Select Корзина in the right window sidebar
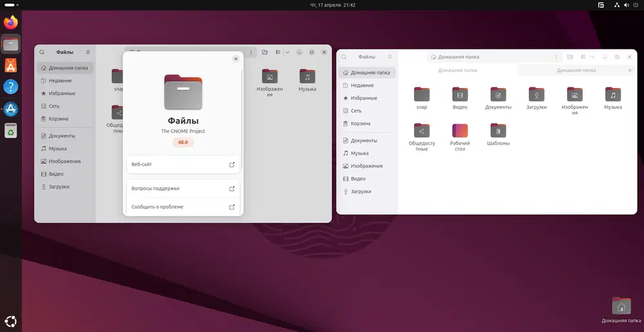The image size is (644, 332). point(368,124)
